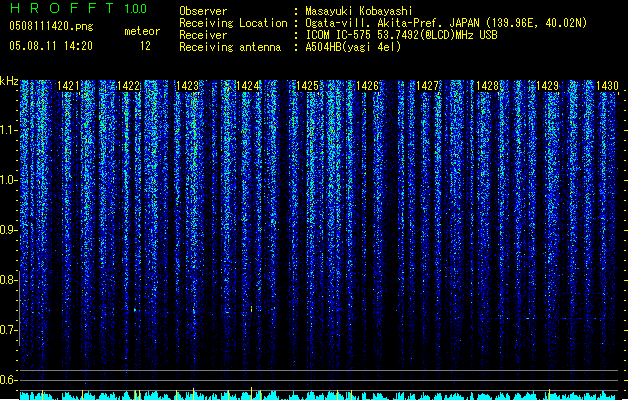Click the meteor count value 12
629x400 pixels.
pyautogui.click(x=145, y=46)
